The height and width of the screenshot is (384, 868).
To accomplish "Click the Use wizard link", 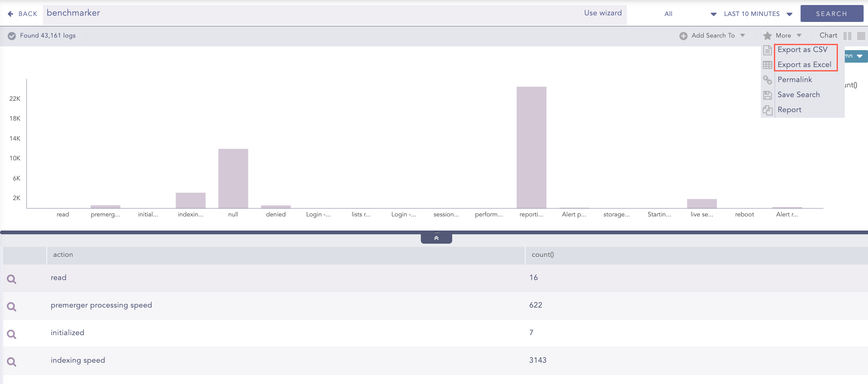I will tap(602, 13).
